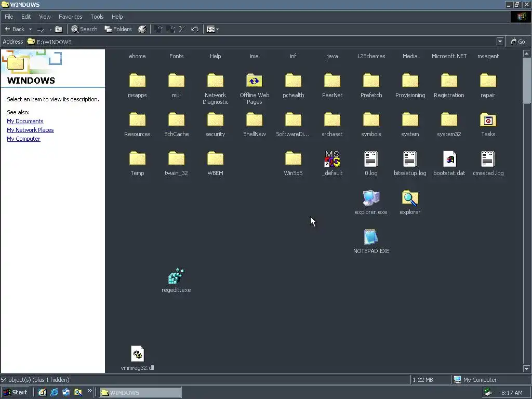Select the Offline Web Pages folder
Image resolution: width=532 pixels, height=399 pixels.
(x=254, y=81)
